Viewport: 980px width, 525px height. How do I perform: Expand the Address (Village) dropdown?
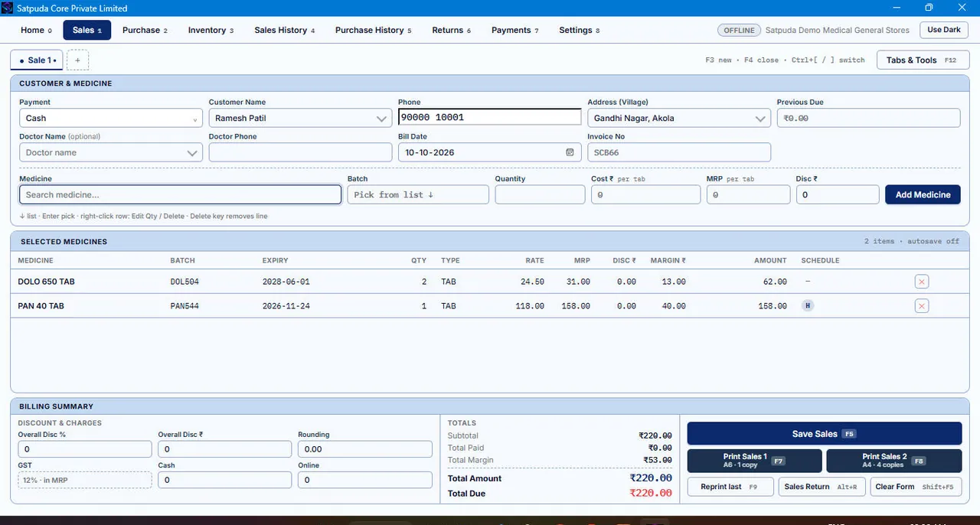point(761,119)
